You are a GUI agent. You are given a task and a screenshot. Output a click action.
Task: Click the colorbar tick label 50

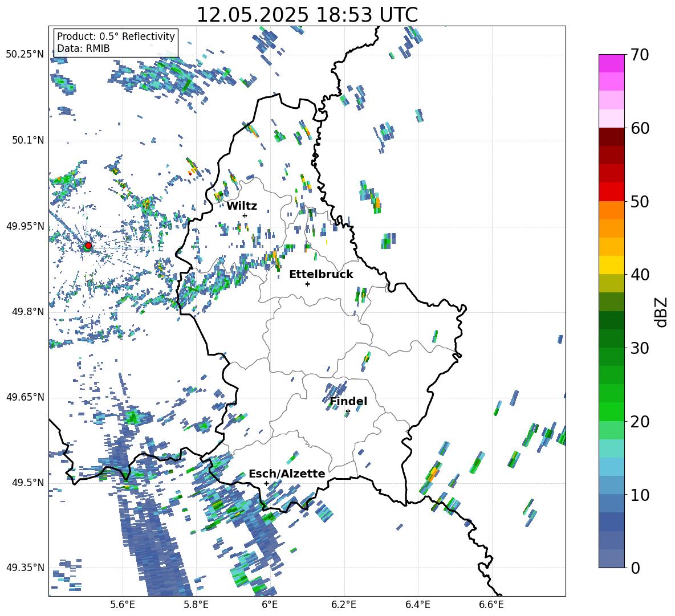(x=640, y=201)
